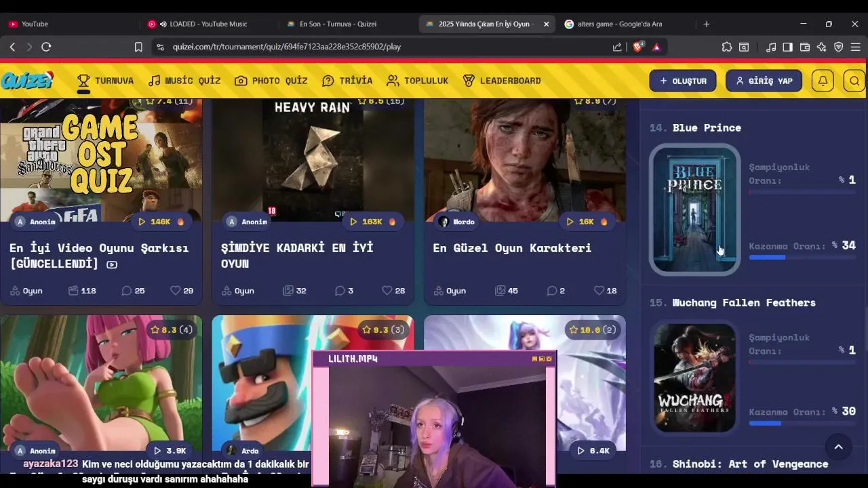
Task: Open the En İyi Video Oyunu Şarkısı quiz title
Action: 99,256
